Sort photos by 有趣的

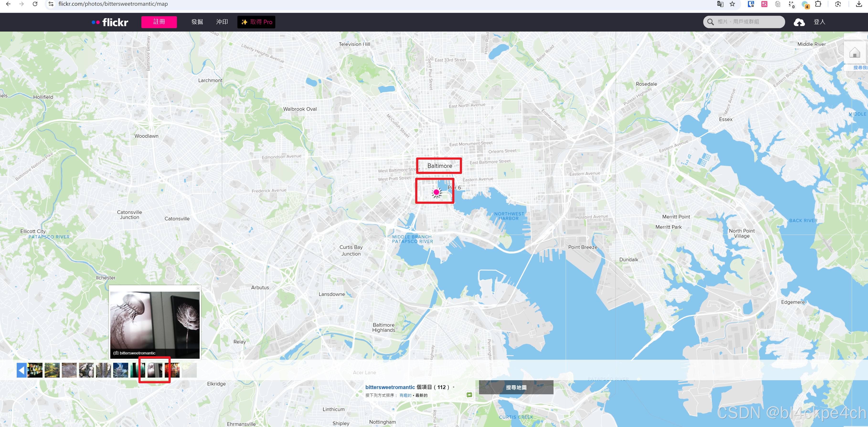(x=405, y=395)
